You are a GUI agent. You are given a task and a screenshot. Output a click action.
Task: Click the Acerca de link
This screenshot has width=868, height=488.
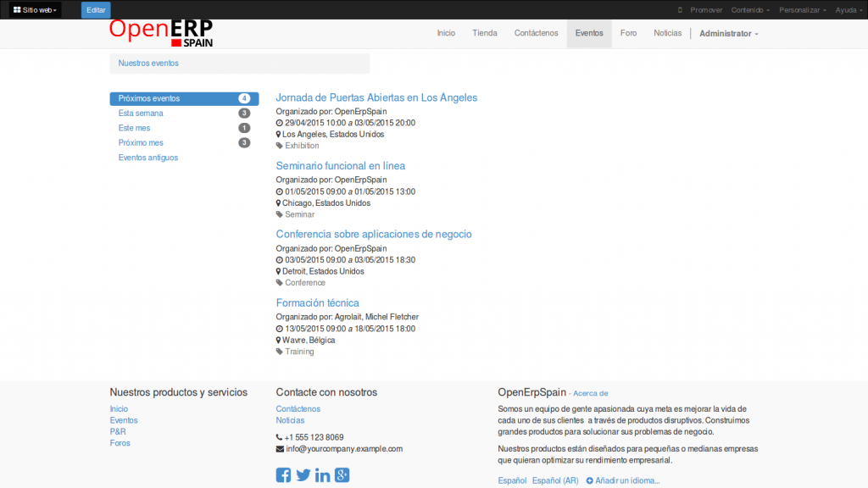coord(590,393)
